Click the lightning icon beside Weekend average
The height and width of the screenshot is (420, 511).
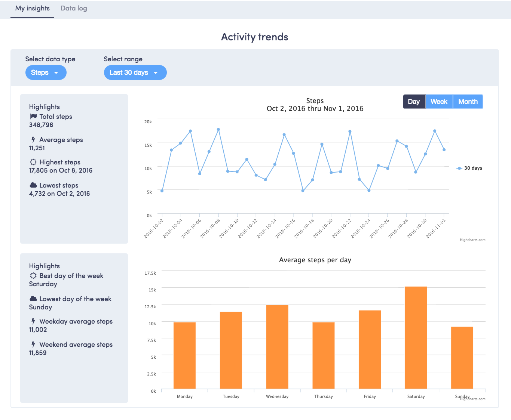34,345
